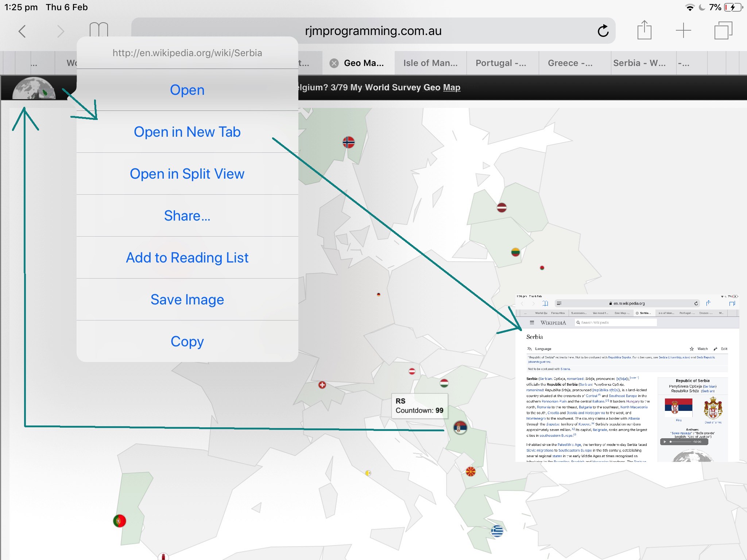Viewport: 747px width, 560px height.
Task: Click the North Macedonia flag marker
Action: 471,472
